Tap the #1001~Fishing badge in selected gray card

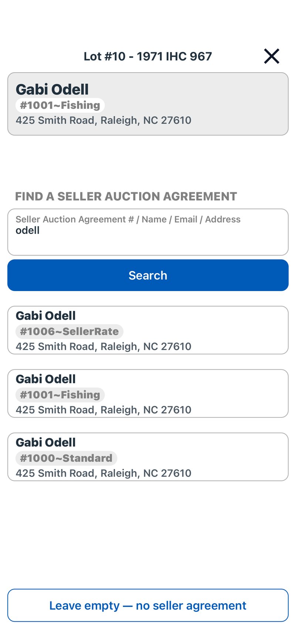[x=60, y=105]
